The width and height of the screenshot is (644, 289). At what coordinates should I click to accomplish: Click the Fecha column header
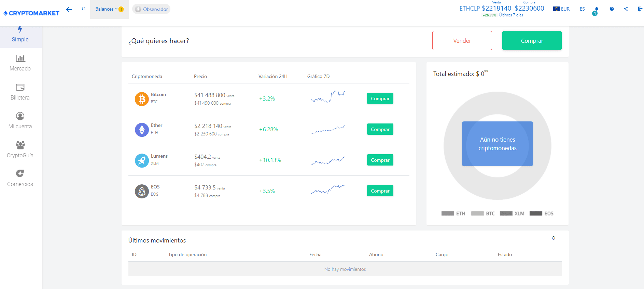pyautogui.click(x=316, y=254)
